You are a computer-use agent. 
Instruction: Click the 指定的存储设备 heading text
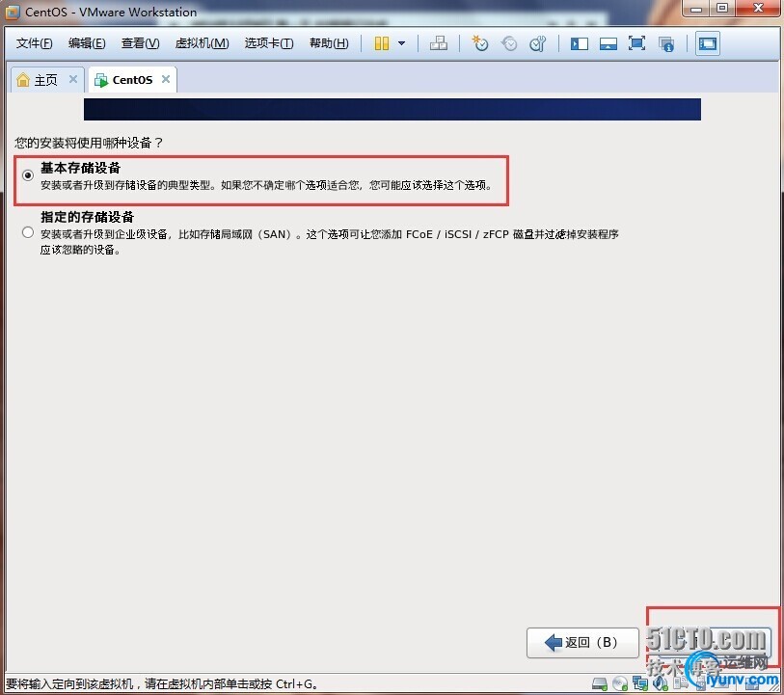pyautogui.click(x=88, y=217)
